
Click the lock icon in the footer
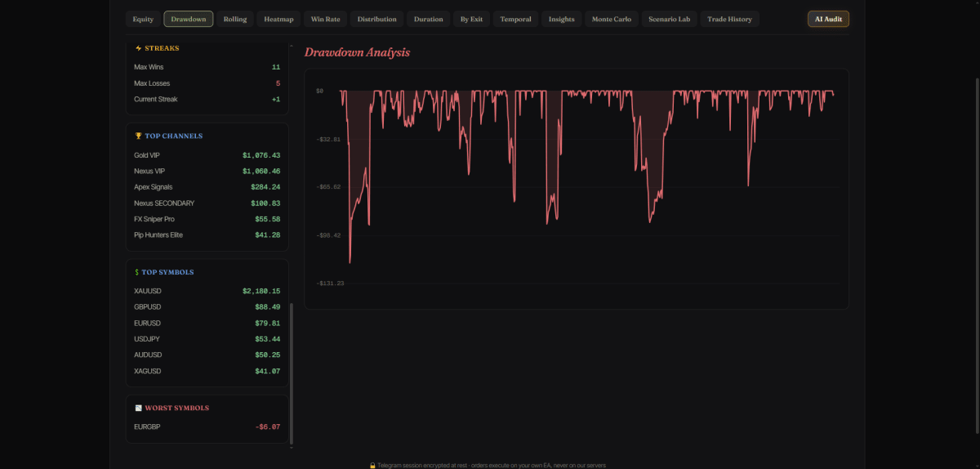tap(372, 465)
